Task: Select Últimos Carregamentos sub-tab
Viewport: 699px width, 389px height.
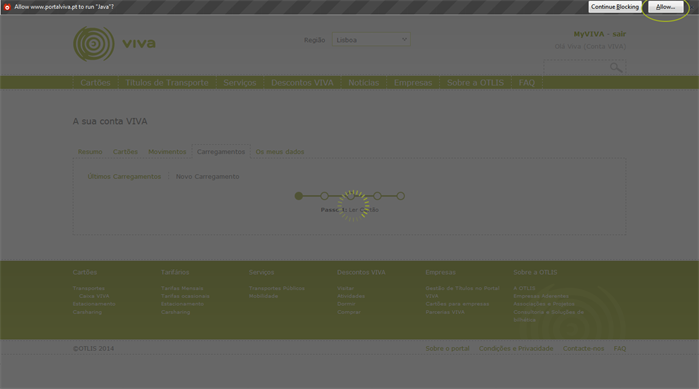Action: (x=124, y=176)
